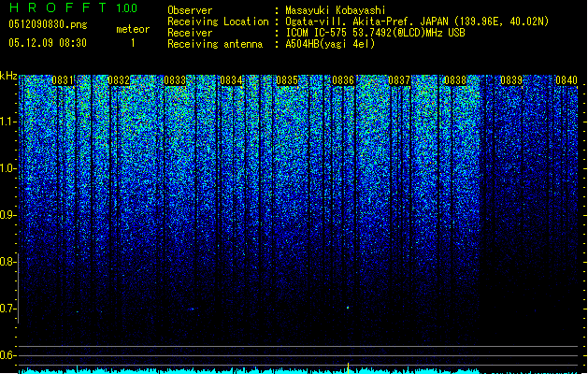
Task: Click the 'Observer' field label
Action: [x=190, y=10]
